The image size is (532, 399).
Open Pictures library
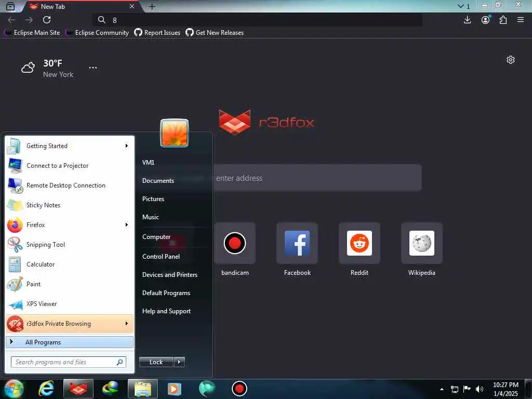[153, 199]
